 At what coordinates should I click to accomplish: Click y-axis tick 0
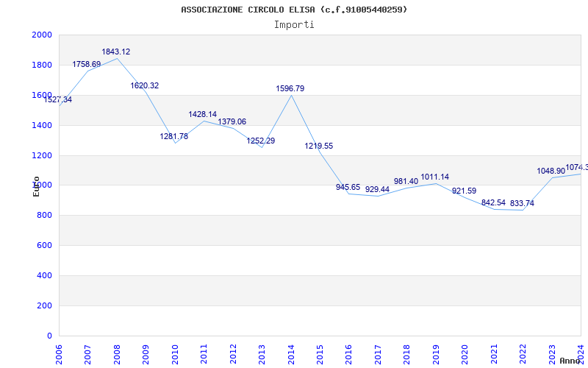tap(49, 336)
